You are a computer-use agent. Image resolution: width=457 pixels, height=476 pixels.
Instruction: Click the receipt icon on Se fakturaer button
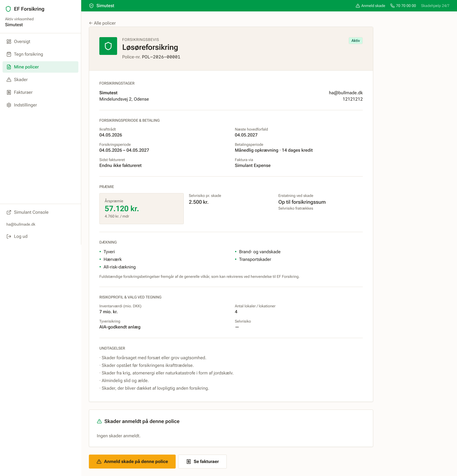tap(189, 462)
